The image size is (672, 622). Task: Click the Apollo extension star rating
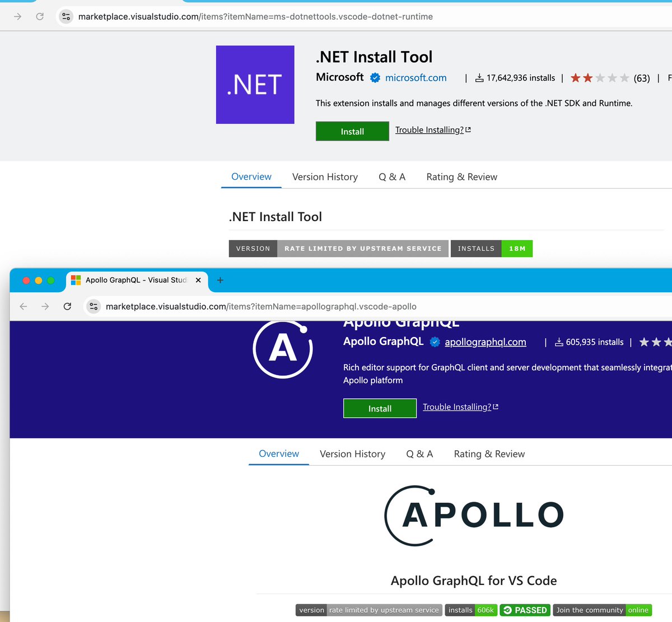pos(655,342)
